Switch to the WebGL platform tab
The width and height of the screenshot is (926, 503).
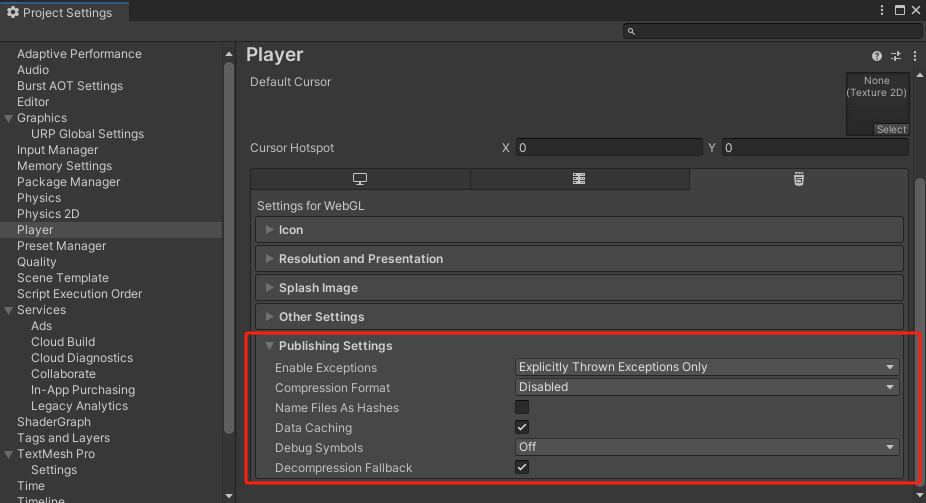click(798, 179)
